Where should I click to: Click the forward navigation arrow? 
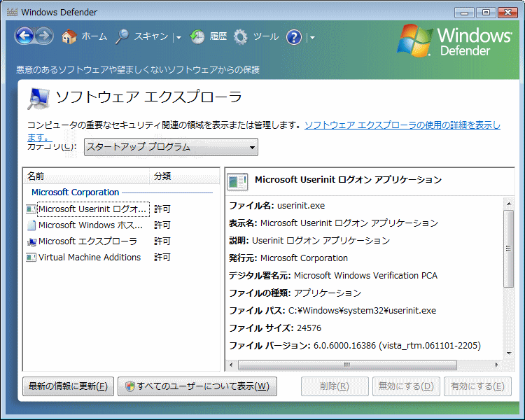pyautogui.click(x=44, y=36)
